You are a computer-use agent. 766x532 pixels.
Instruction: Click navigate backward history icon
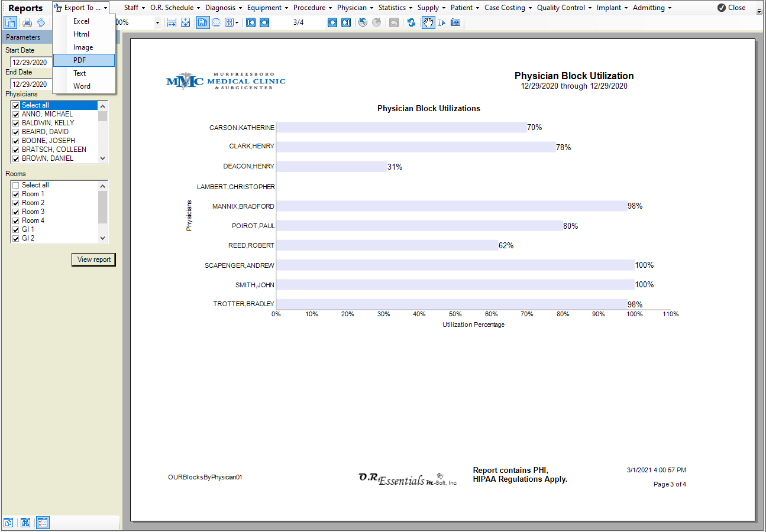pyautogui.click(x=363, y=22)
